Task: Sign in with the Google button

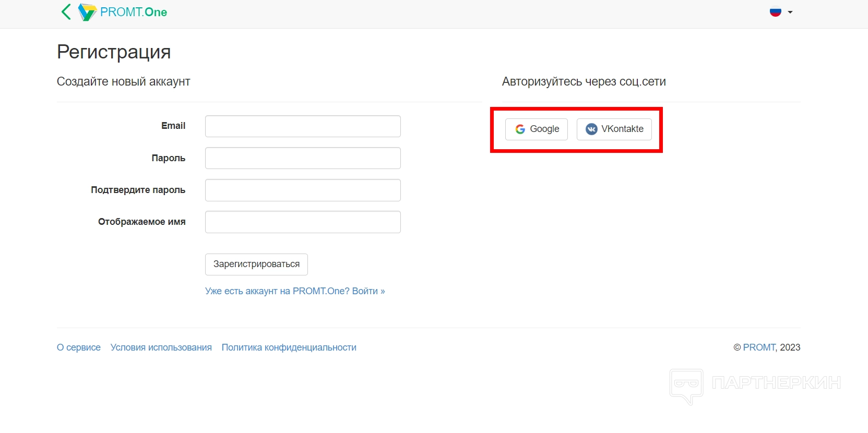Action: click(537, 129)
